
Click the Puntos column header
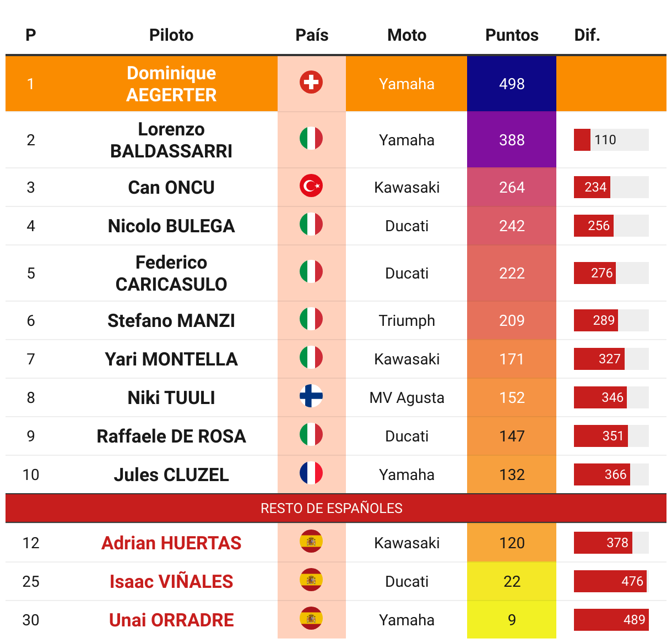click(x=512, y=35)
